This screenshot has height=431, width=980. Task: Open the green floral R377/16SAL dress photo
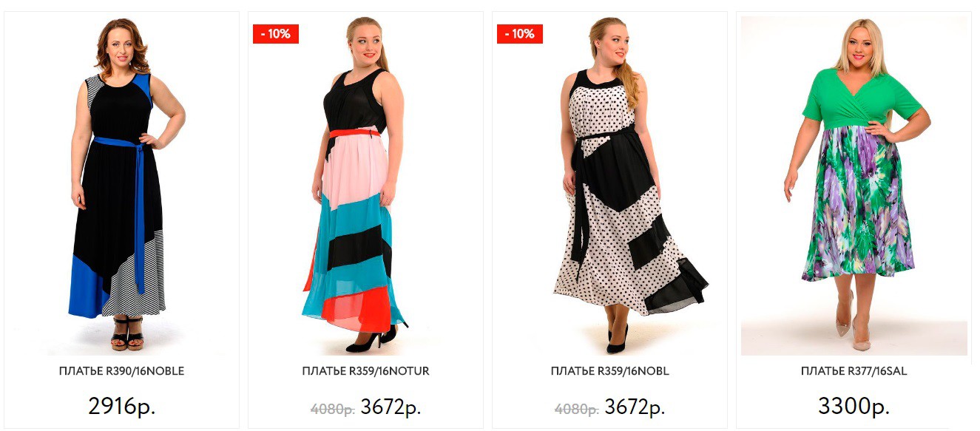[854, 185]
